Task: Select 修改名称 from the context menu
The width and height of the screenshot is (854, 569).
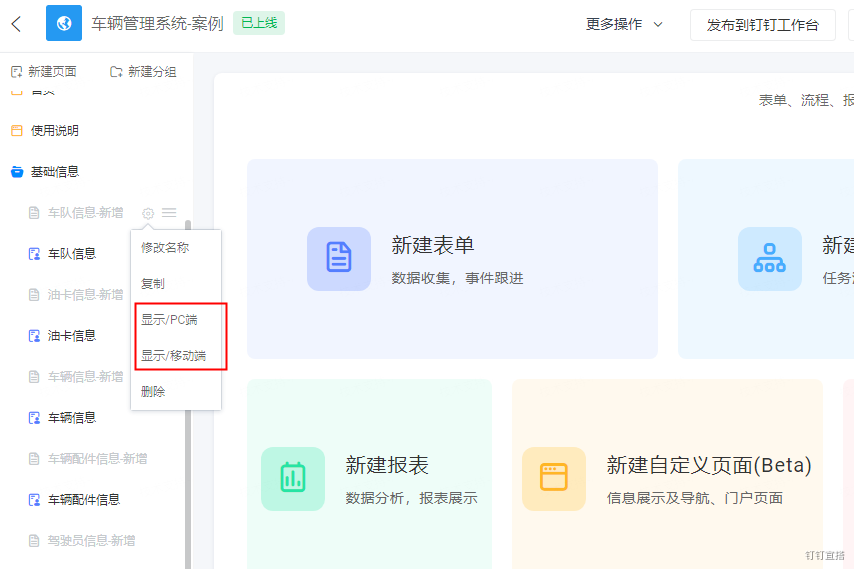Action: pos(165,248)
